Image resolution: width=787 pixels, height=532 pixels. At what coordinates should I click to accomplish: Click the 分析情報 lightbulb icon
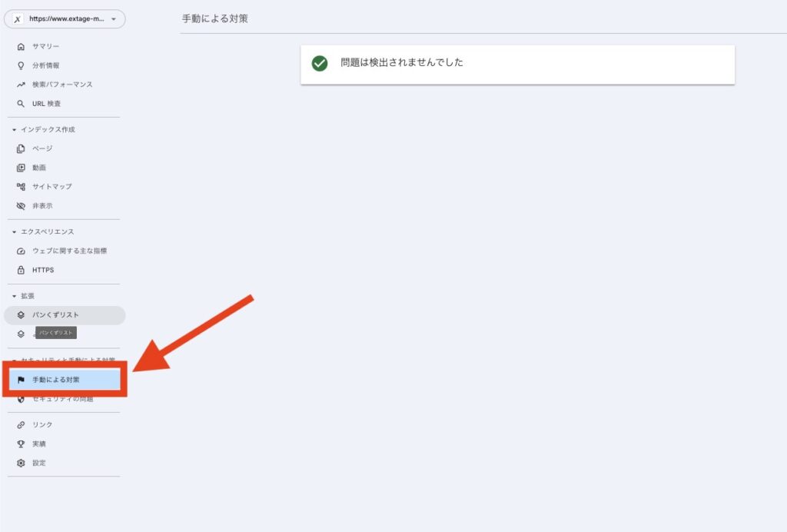[21, 66]
